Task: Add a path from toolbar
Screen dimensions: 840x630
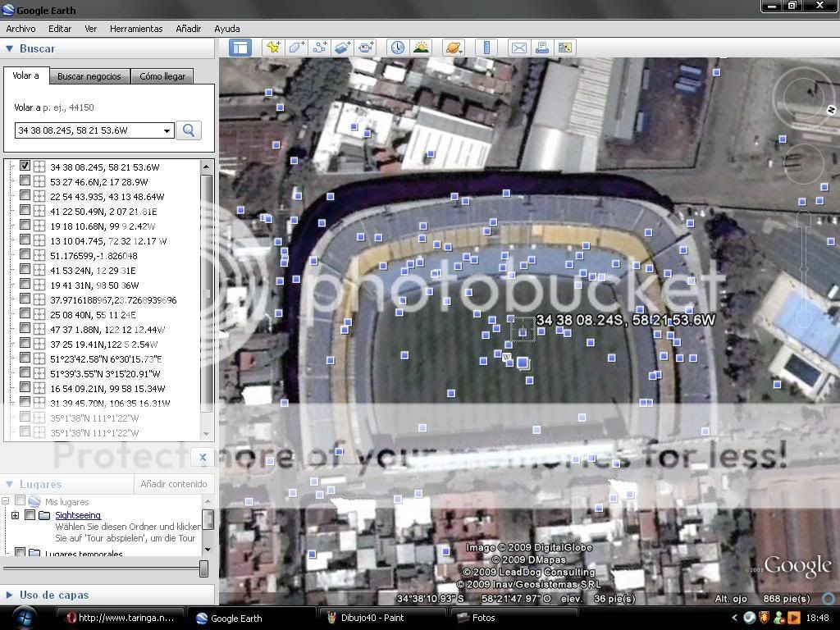Action: 320,48
